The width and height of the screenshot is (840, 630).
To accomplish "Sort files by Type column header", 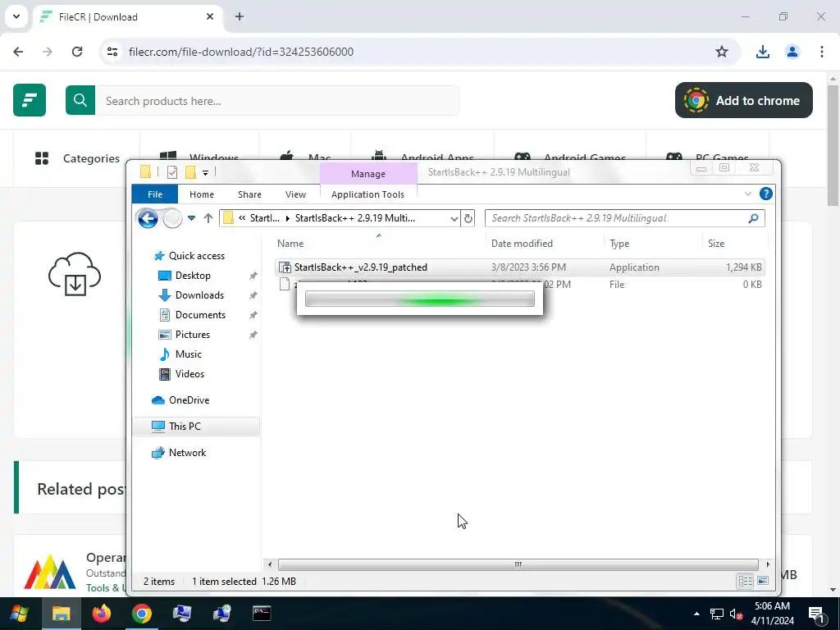I will click(619, 243).
